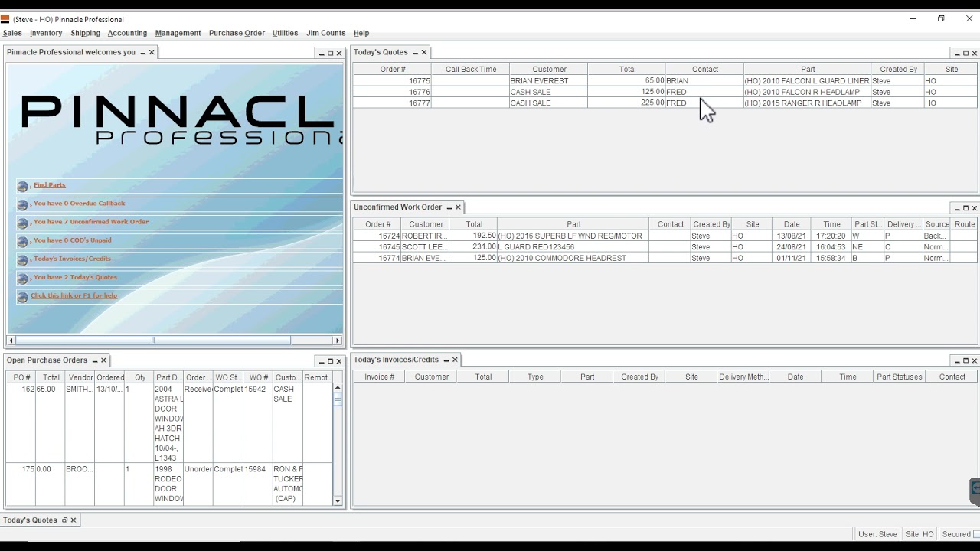The width and height of the screenshot is (980, 551).
Task: Click the globe icon beside COD's Unpaid link
Action: [x=23, y=241]
